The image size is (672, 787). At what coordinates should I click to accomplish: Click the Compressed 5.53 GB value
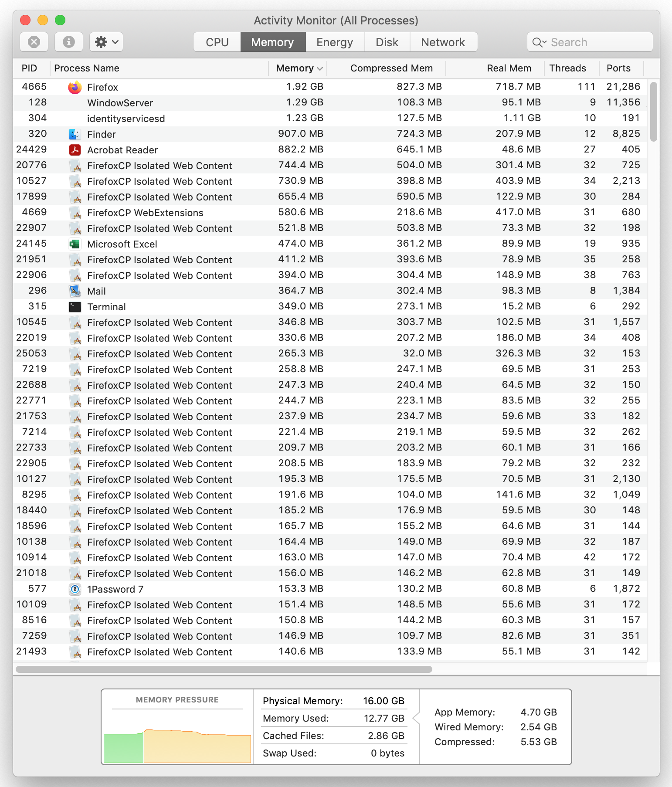click(539, 742)
